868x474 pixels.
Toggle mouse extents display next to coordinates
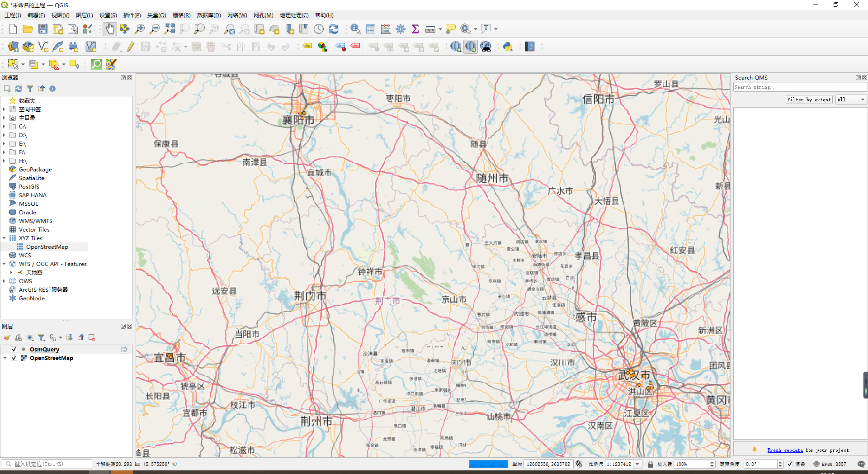pyautogui.click(x=579, y=464)
